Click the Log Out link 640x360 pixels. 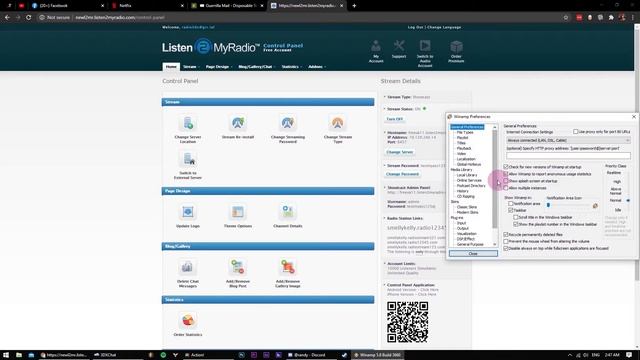pos(416,27)
